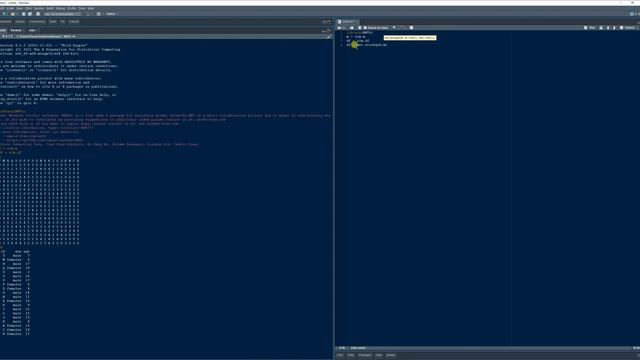Open an existing file from the main toolbar
640x360 pixels.
[13, 14]
